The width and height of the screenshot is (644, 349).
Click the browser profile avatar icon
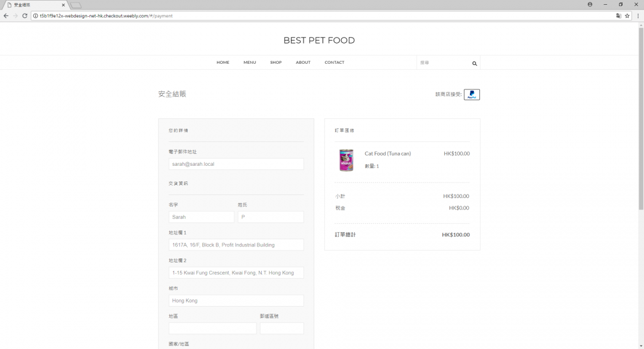589,4
